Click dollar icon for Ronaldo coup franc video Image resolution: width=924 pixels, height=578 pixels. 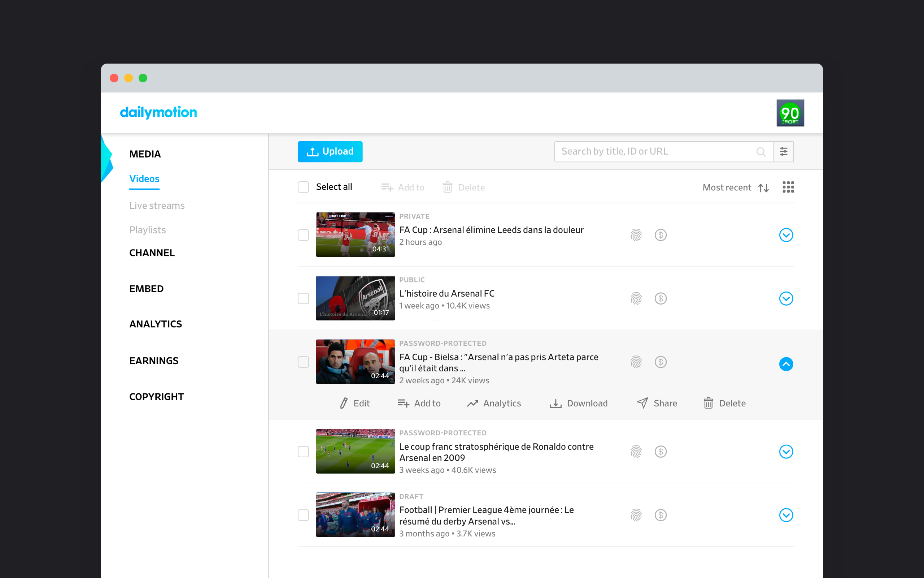coord(661,452)
